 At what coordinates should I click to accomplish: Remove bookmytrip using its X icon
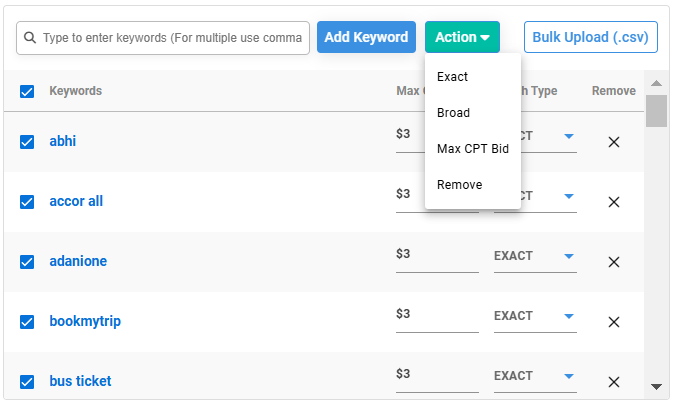pyautogui.click(x=614, y=322)
